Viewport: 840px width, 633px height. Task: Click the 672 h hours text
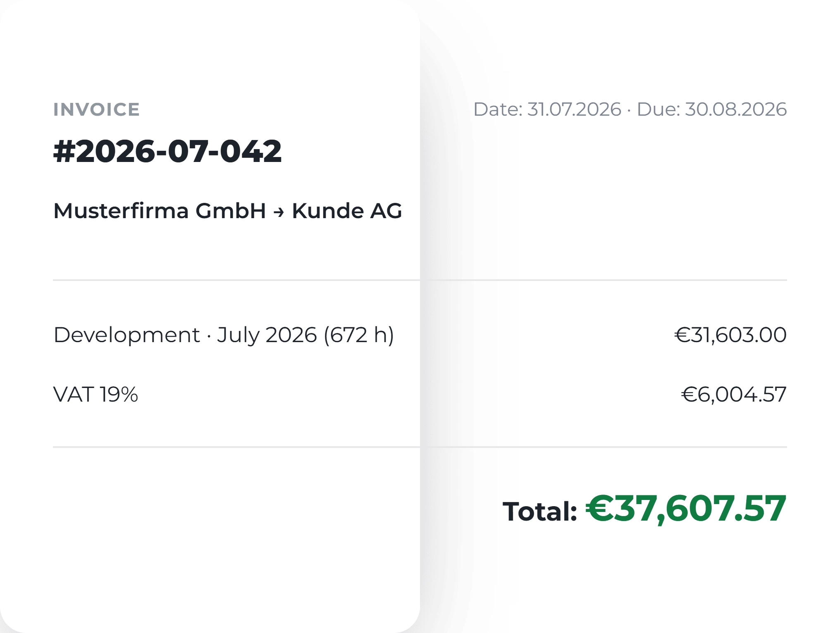[359, 335]
